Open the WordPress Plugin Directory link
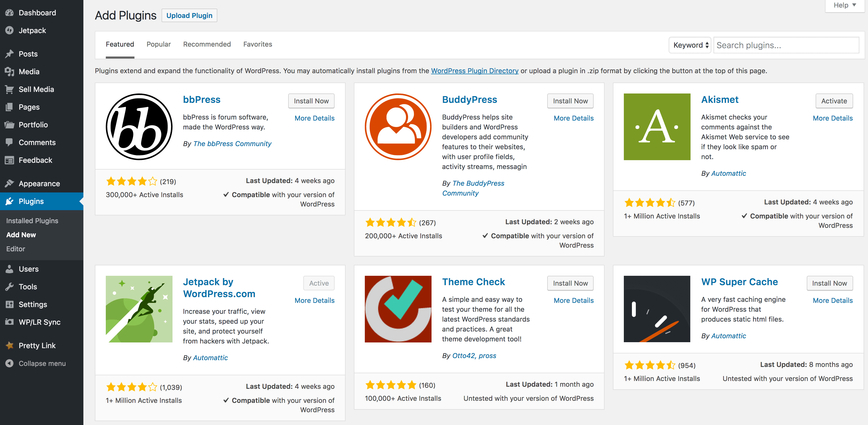The image size is (868, 425). 475,71
